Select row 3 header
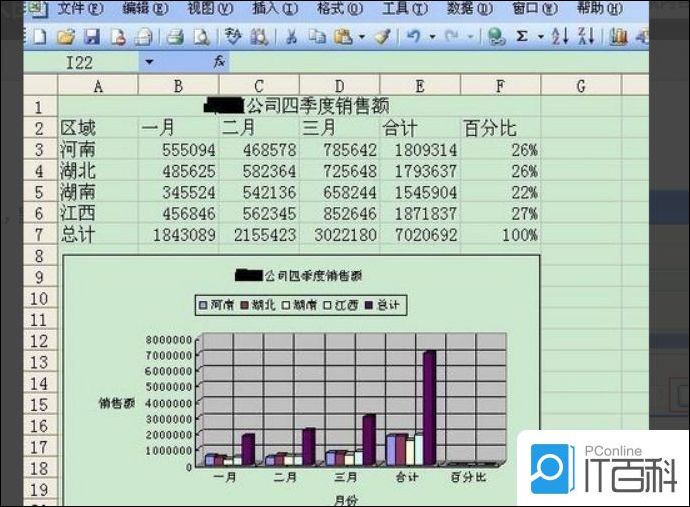 (40, 150)
